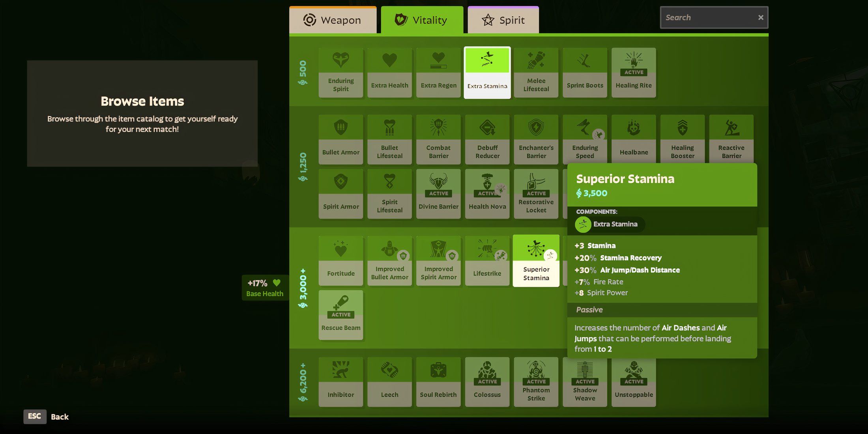The width and height of the screenshot is (868, 434).
Task: Select the Sprint Boots item
Action: coord(585,73)
